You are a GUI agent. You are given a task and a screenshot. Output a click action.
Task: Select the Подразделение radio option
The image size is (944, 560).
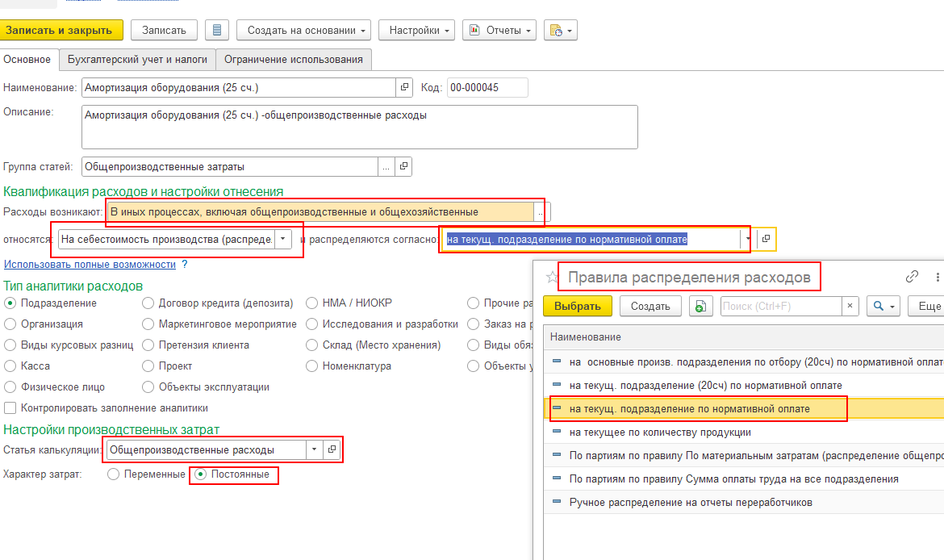[x=10, y=303]
